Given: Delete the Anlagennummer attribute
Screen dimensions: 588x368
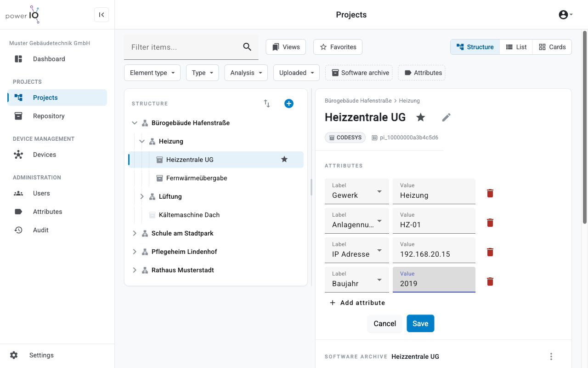Looking at the screenshot, I should coord(490,223).
